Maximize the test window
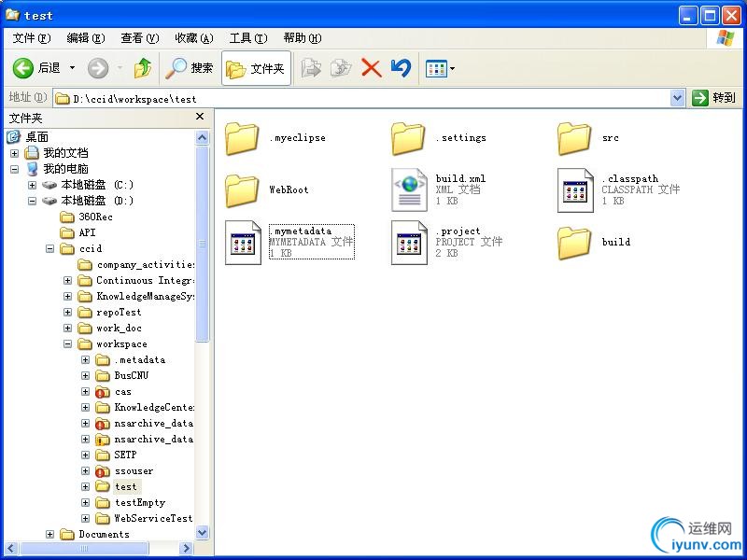 [710, 16]
